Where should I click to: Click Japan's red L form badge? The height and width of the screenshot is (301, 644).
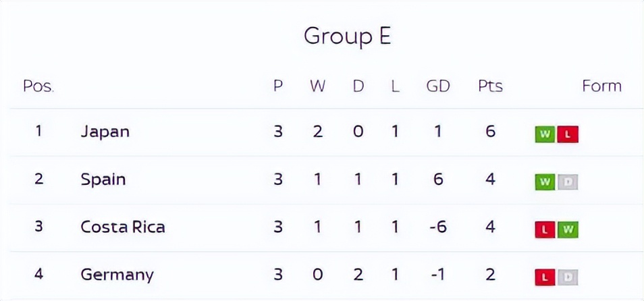pyautogui.click(x=568, y=134)
